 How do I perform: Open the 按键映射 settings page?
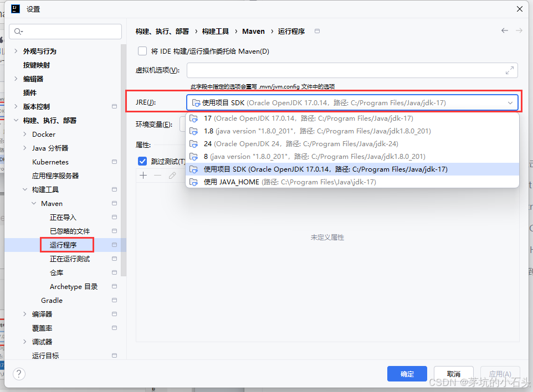pos(37,65)
